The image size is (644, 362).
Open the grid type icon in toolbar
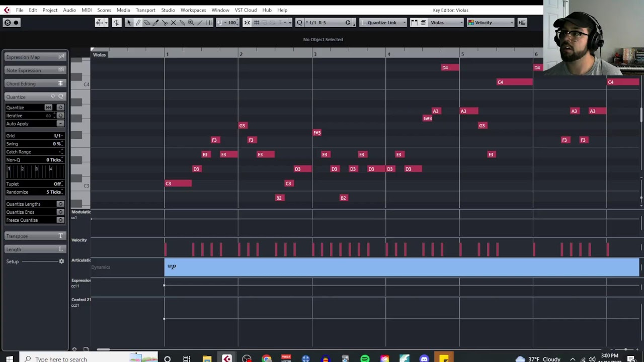[x=256, y=22]
